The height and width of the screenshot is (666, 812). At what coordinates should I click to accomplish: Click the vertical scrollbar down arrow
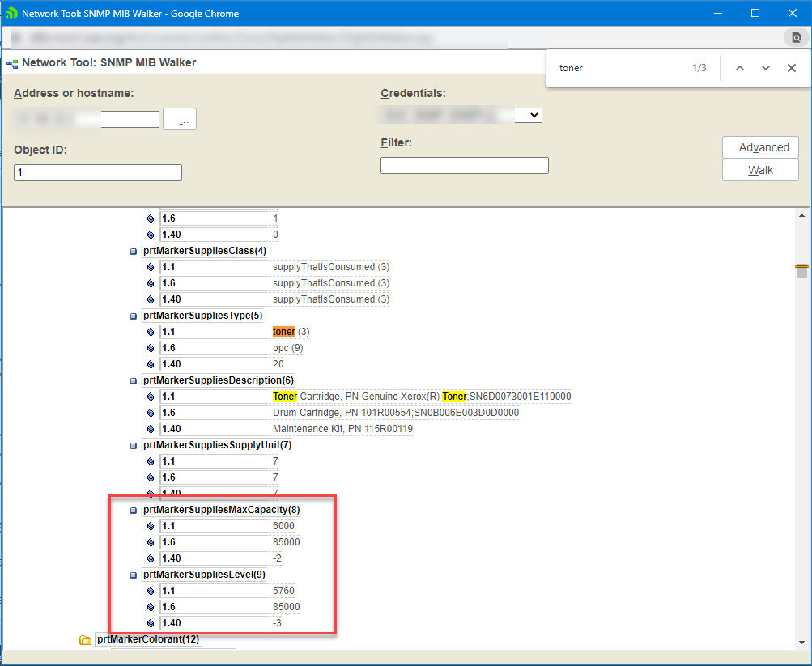pos(802,642)
